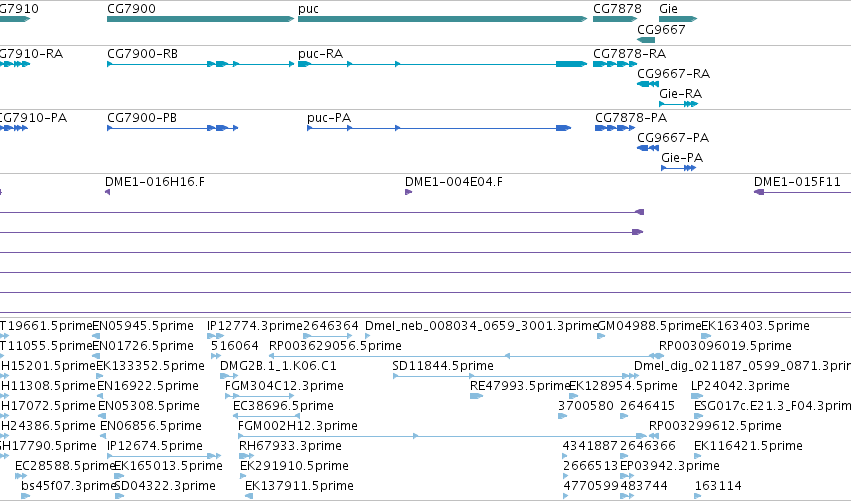The width and height of the screenshot is (851, 501).
Task: Open the IP12674.5prime EST label
Action: (155, 446)
